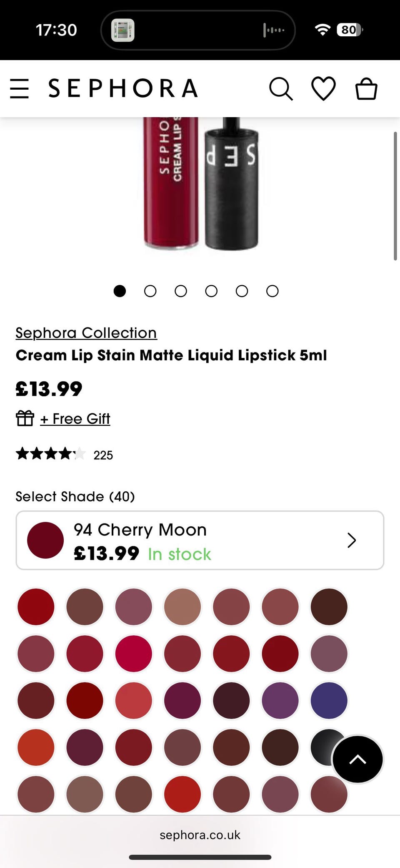The image size is (400, 868).
Task: Tap the gift box icon
Action: pyautogui.click(x=25, y=418)
